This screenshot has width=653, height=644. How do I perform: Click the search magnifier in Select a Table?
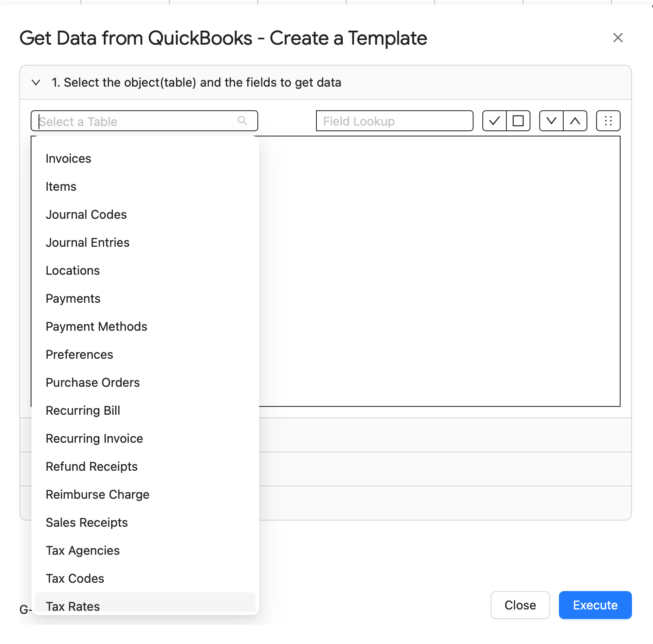242,121
